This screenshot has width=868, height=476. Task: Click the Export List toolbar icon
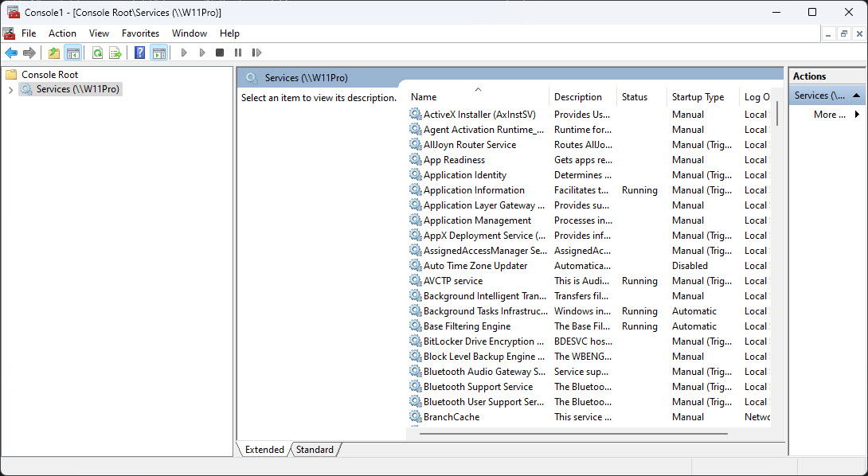[x=115, y=53]
